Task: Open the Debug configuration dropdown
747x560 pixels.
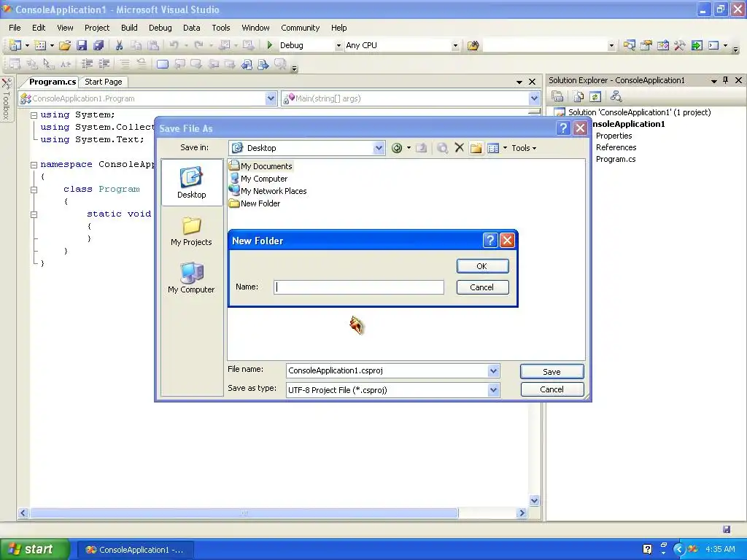Action: click(338, 46)
